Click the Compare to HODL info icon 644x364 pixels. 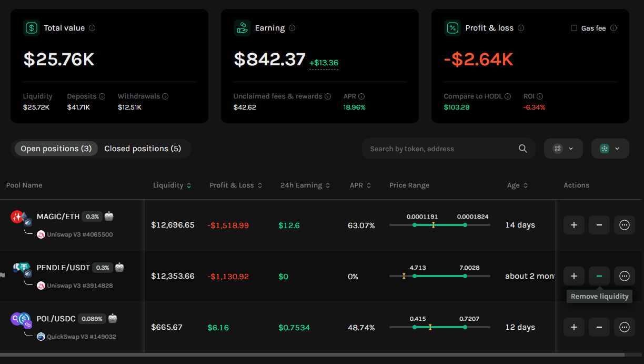pyautogui.click(x=508, y=96)
